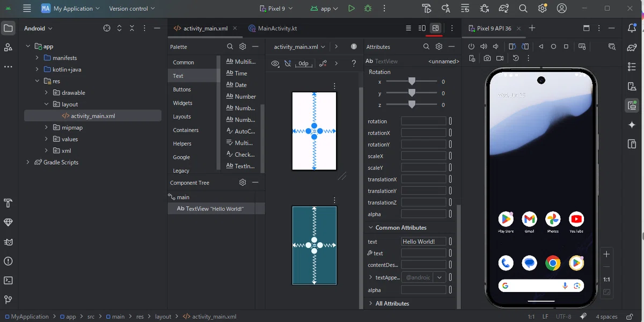Image resolution: width=644 pixels, height=322 pixels.
Task: Switch editor to Design view mode
Action: [x=435, y=28]
